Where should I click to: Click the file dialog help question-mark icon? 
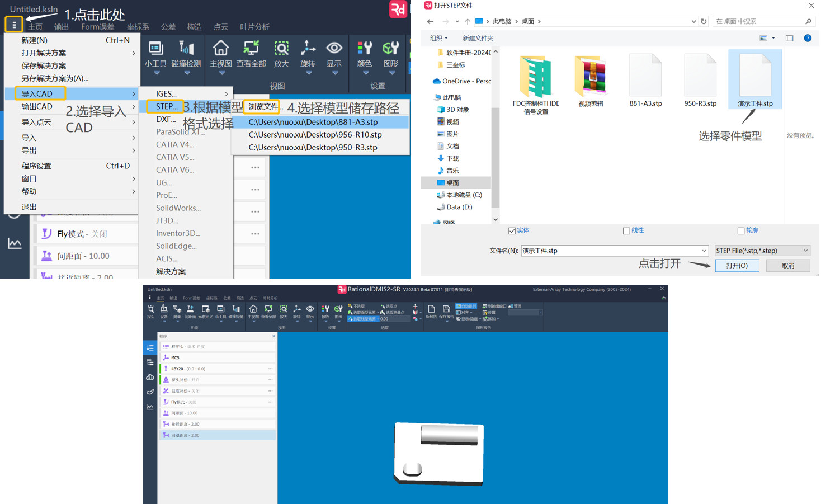(807, 38)
